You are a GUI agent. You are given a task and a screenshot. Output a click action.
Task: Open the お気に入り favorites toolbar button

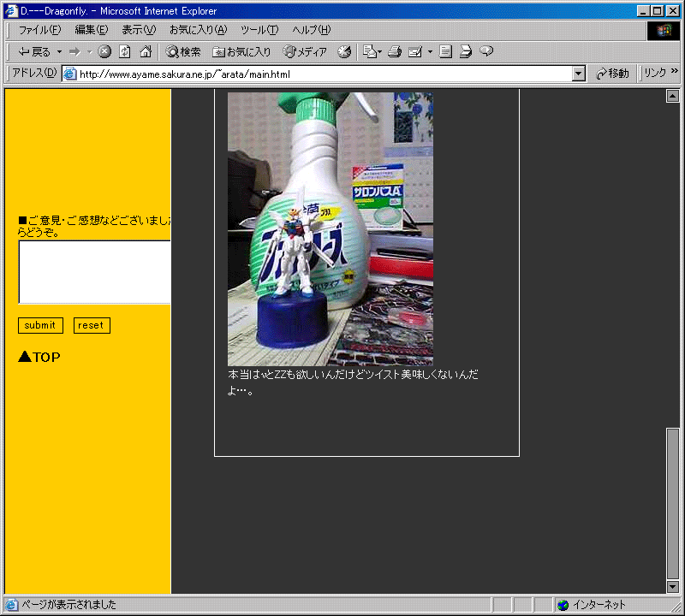pyautogui.click(x=241, y=52)
